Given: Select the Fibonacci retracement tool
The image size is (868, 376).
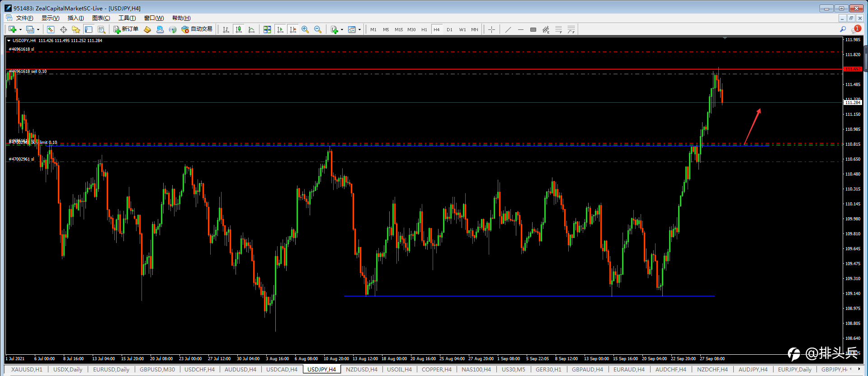Looking at the screenshot, I should coord(559,29).
